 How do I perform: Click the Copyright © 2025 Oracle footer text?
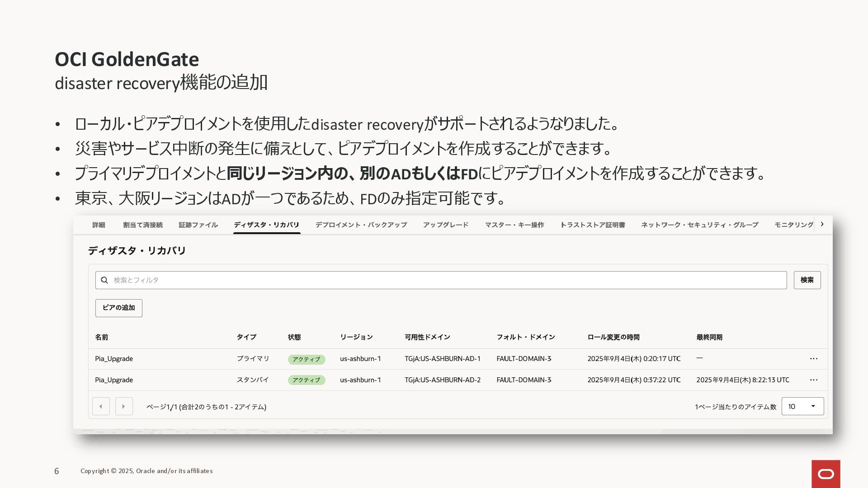click(x=146, y=471)
